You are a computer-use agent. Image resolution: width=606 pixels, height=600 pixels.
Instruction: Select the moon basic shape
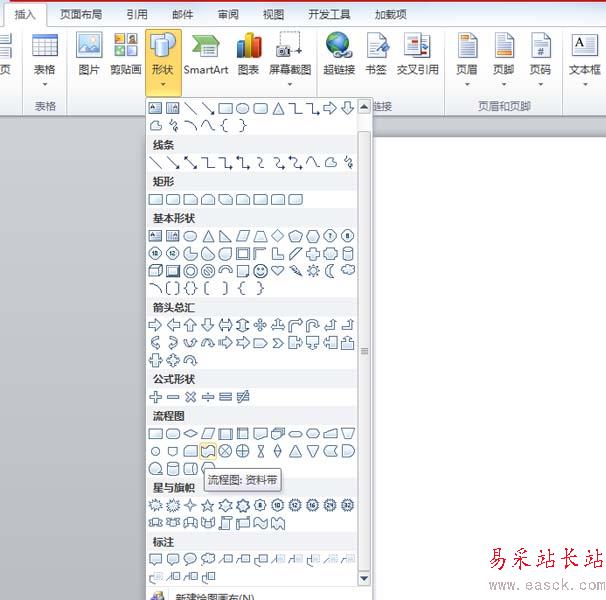tap(330, 271)
